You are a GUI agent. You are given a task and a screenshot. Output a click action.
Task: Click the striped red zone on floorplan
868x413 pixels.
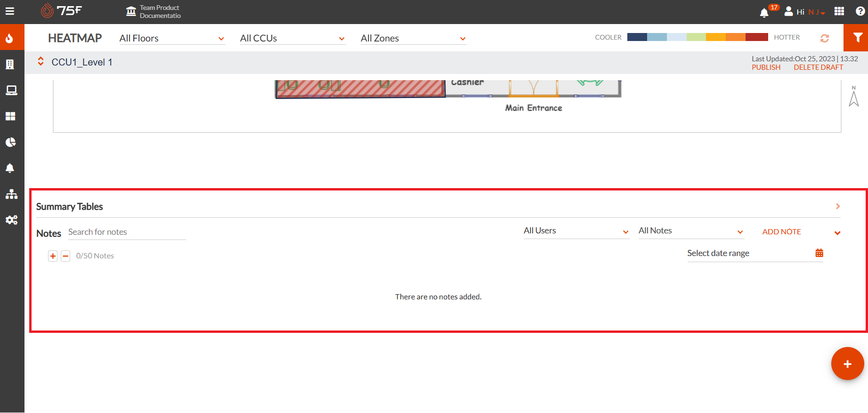click(x=360, y=89)
